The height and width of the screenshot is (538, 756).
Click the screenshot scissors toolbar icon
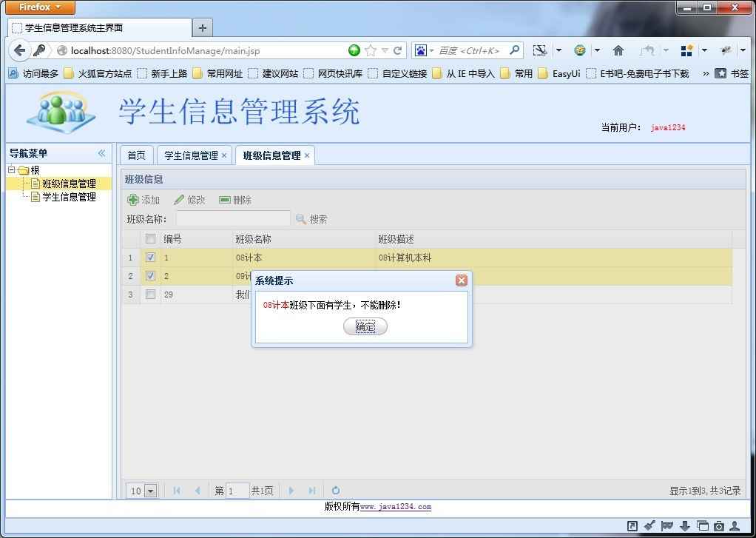click(539, 50)
